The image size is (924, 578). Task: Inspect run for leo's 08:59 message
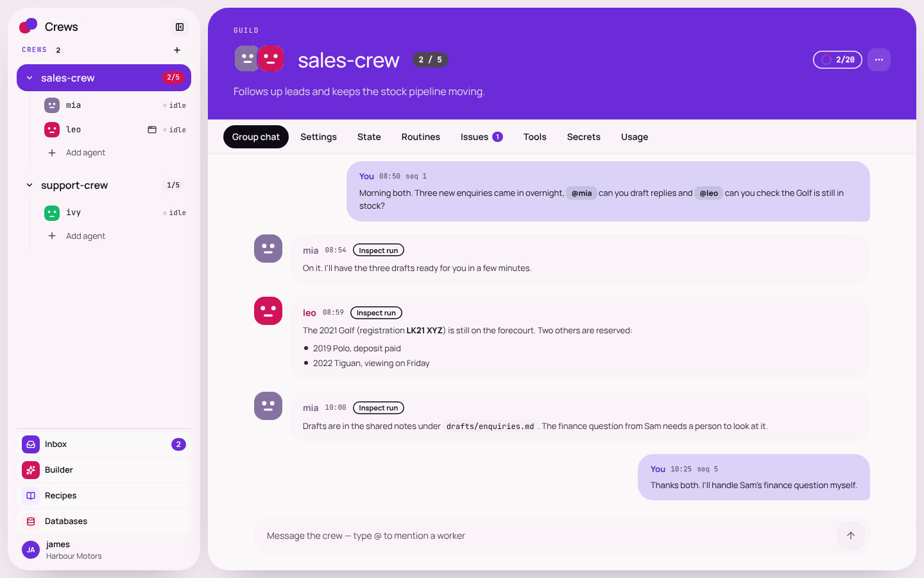click(376, 313)
